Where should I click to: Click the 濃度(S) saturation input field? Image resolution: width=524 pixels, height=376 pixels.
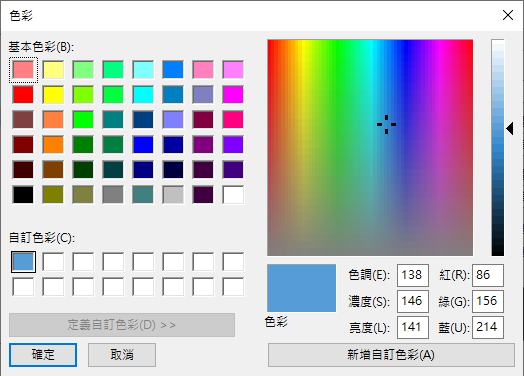413,301
